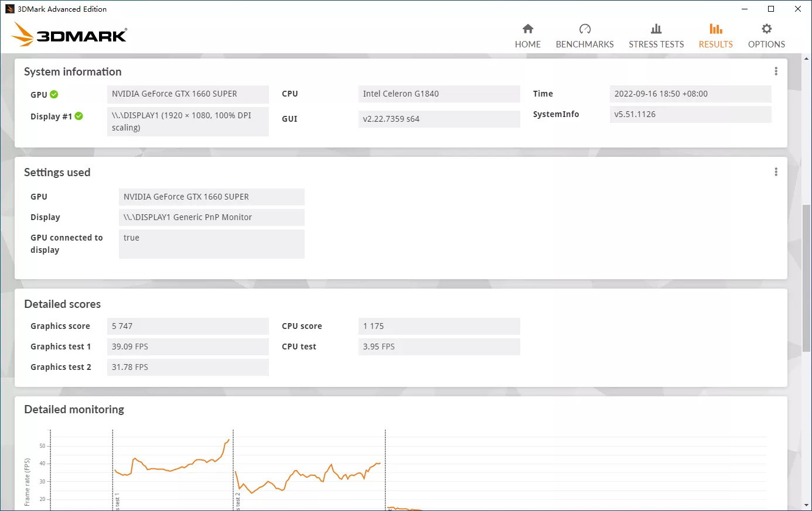Image resolution: width=812 pixels, height=511 pixels.
Task: Click the scrollbar up arrow
Action: (807, 59)
